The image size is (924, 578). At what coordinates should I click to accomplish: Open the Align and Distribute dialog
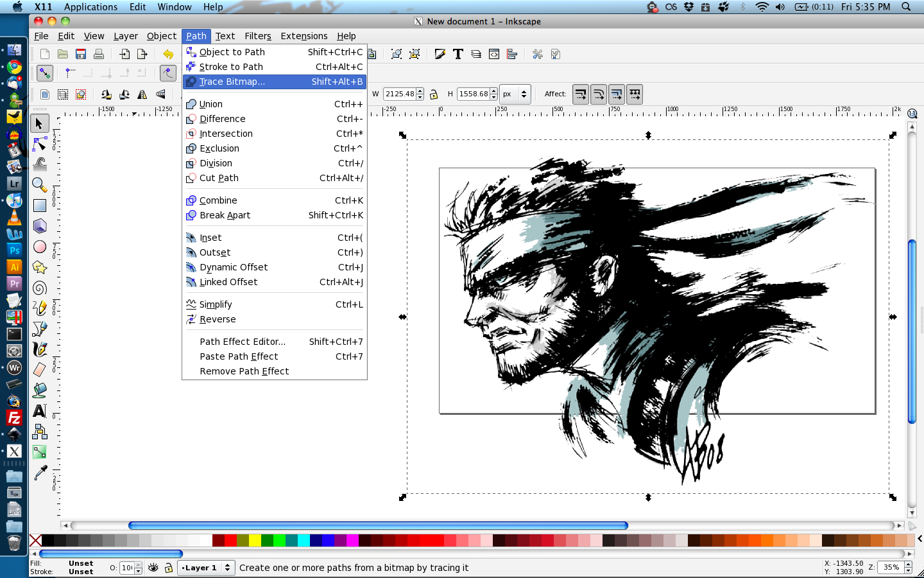click(512, 54)
